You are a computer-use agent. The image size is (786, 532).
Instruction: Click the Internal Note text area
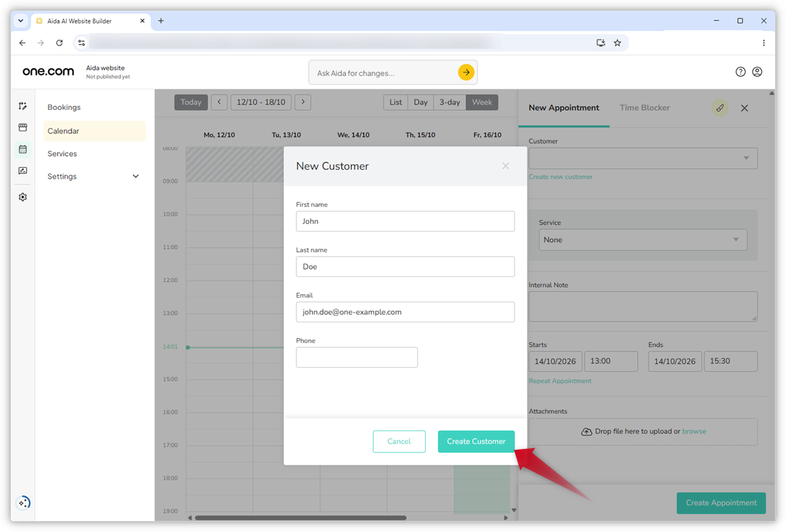point(643,307)
